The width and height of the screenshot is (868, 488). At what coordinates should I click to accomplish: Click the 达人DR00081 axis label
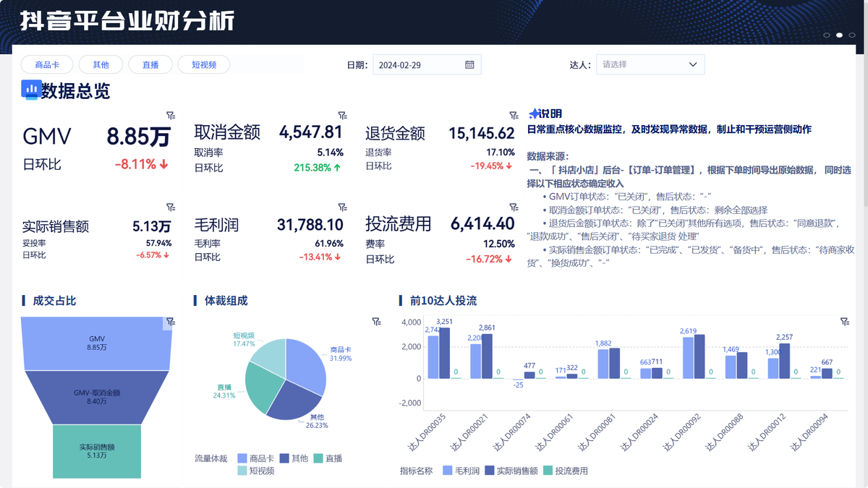(x=596, y=434)
